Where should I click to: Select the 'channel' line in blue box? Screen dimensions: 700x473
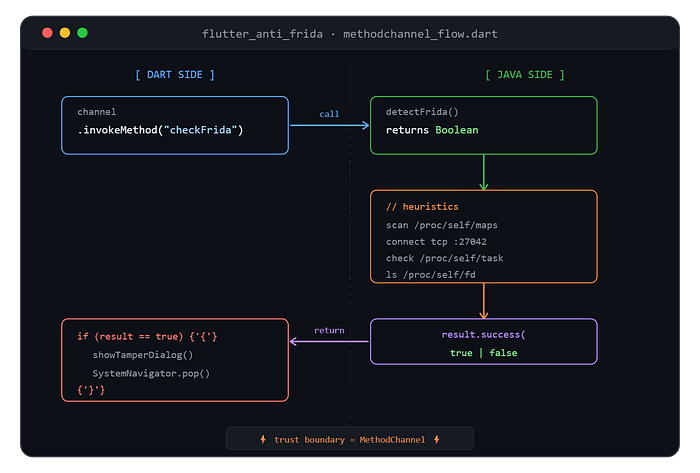click(x=96, y=112)
